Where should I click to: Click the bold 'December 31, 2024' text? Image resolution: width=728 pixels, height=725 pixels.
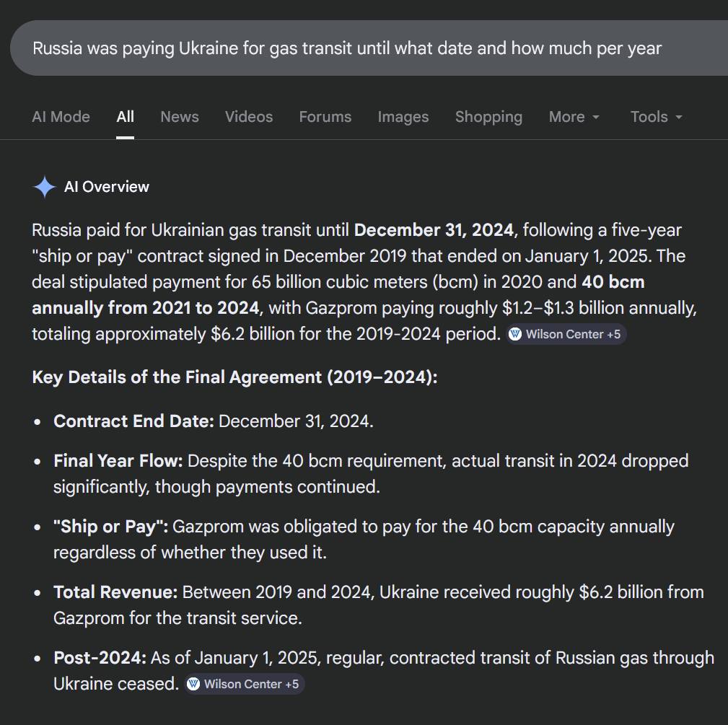pyautogui.click(x=434, y=231)
